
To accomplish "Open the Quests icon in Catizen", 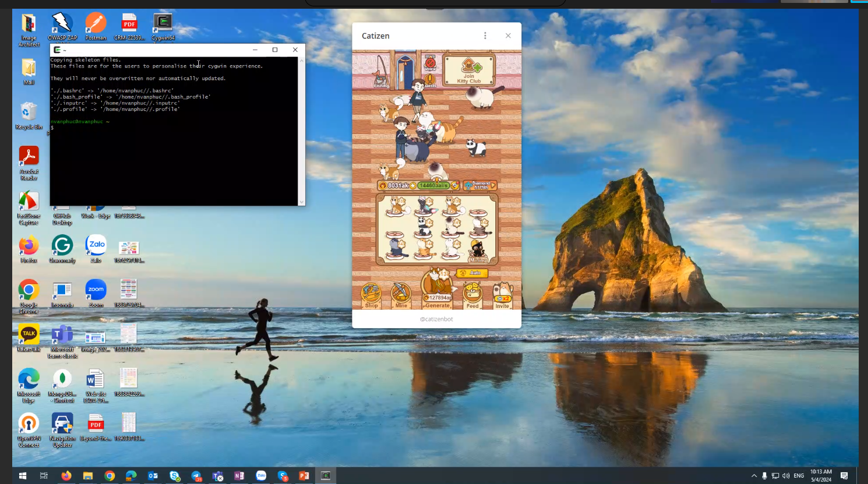I will point(430,81).
